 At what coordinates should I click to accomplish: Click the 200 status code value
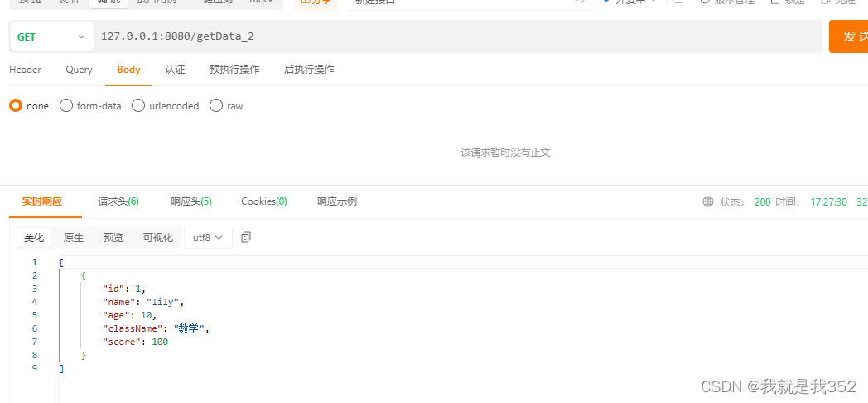(x=762, y=202)
